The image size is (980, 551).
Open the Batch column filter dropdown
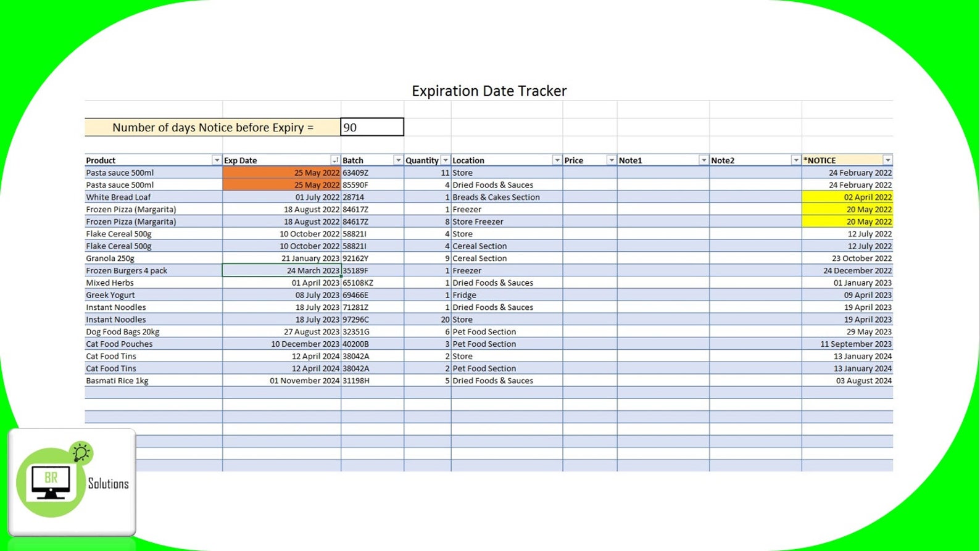point(398,160)
